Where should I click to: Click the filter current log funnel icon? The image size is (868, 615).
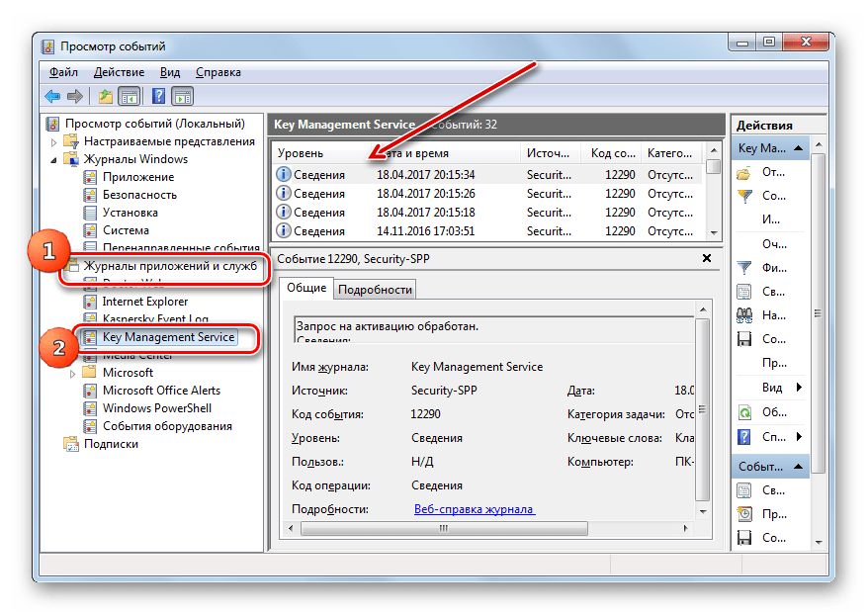745,268
